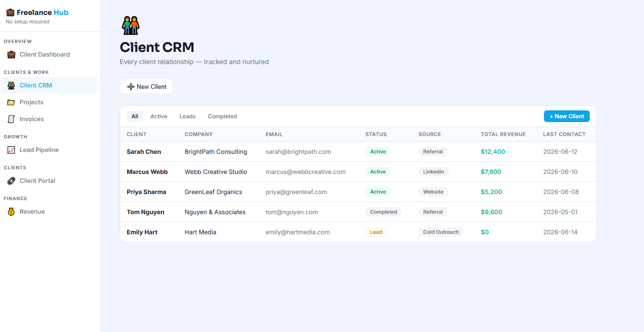Screen dimensions: 644x332
Task: Click the large people emoji above page title
Action: 131,25
